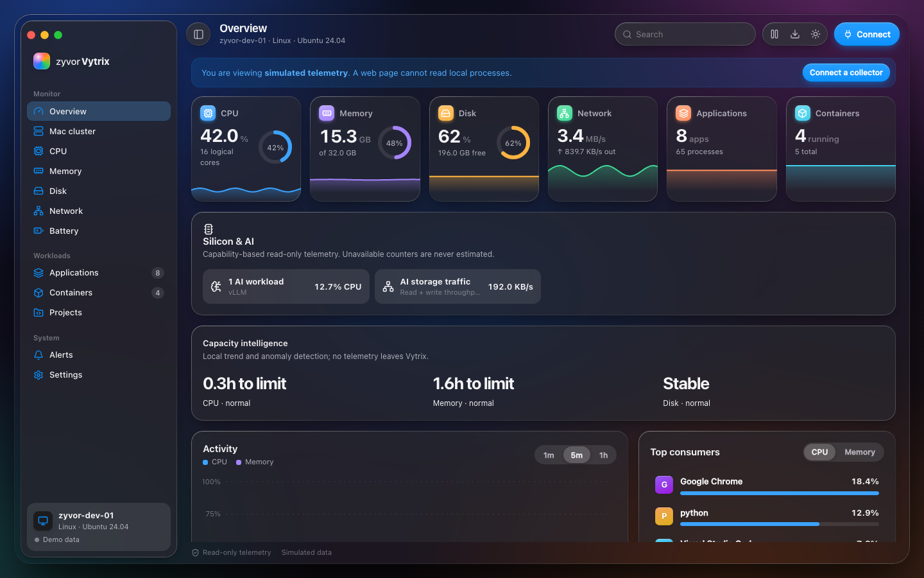924x578 pixels.
Task: Click the '1.6h to limit' Memory capacity value
Action: tap(474, 383)
